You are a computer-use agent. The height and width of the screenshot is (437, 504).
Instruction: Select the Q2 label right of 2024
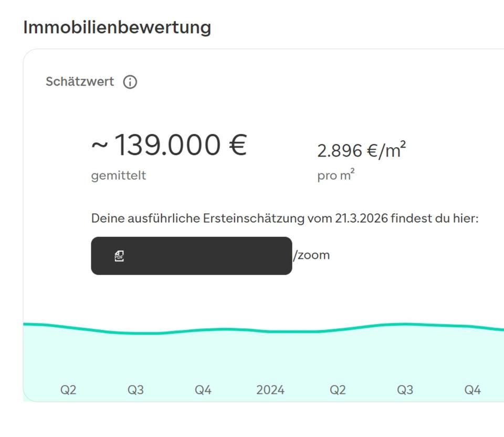pyautogui.click(x=338, y=390)
